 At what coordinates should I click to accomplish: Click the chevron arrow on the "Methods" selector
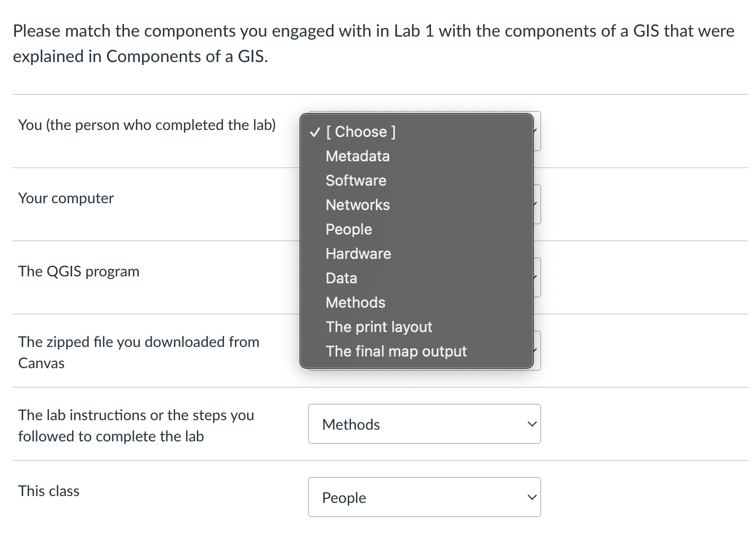click(x=531, y=424)
